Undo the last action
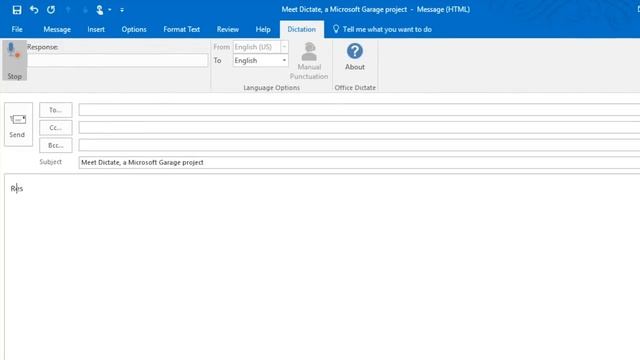This screenshot has height=360, width=640. 34,9
